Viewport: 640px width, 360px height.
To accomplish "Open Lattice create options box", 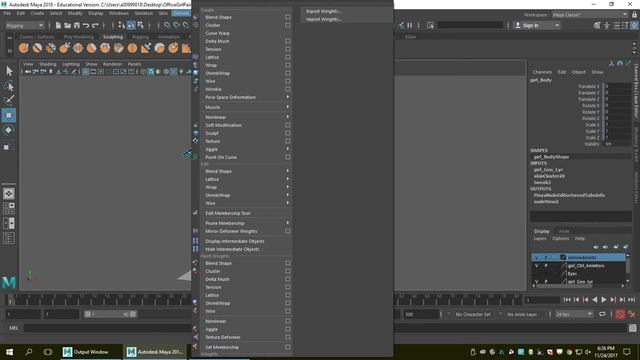I will pyautogui.click(x=288, y=57).
